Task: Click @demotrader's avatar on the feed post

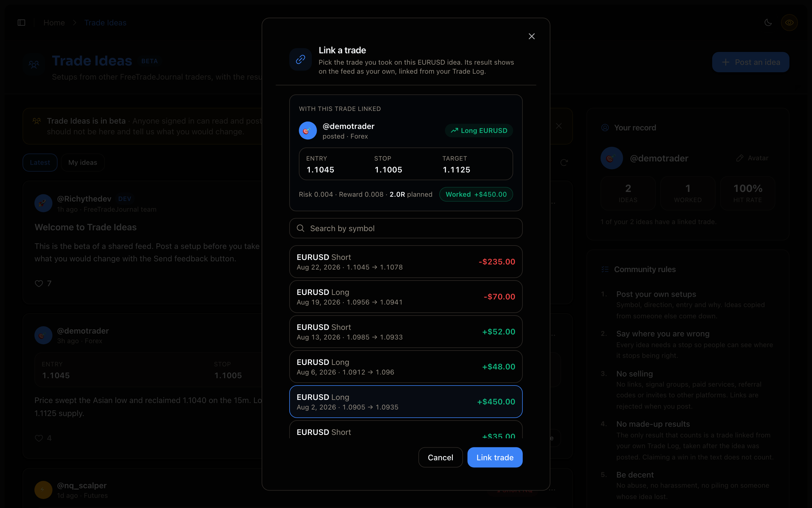Action: coord(43,335)
